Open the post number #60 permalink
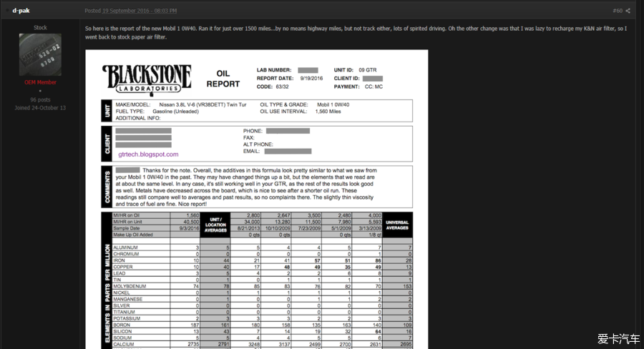644x349 pixels. pos(618,11)
